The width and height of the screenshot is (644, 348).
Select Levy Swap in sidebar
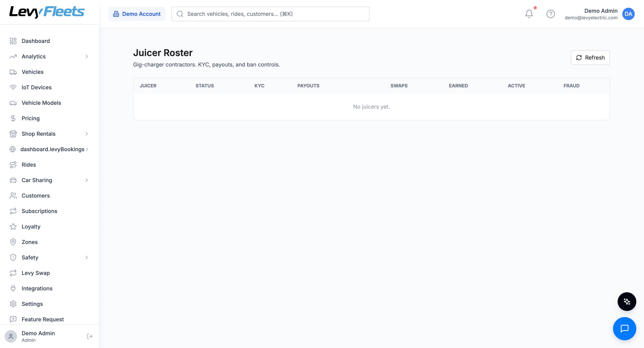coord(50,273)
